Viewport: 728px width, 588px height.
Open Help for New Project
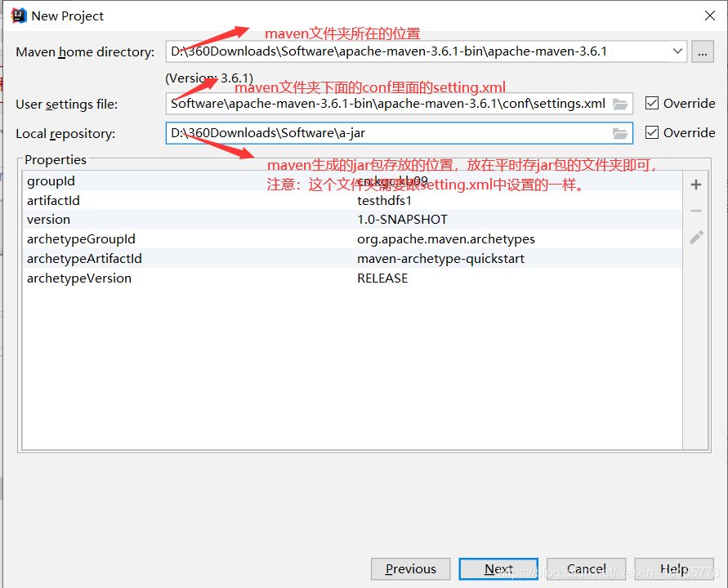click(x=674, y=569)
